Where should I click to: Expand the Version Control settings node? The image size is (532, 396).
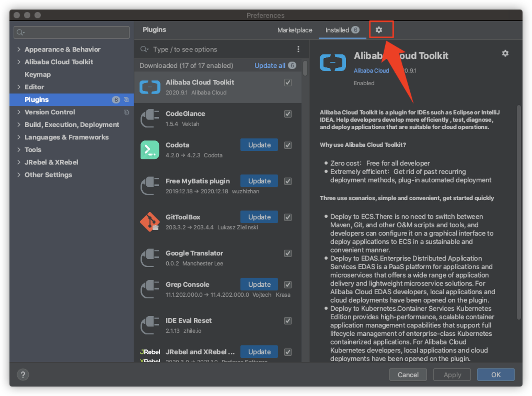(x=19, y=112)
